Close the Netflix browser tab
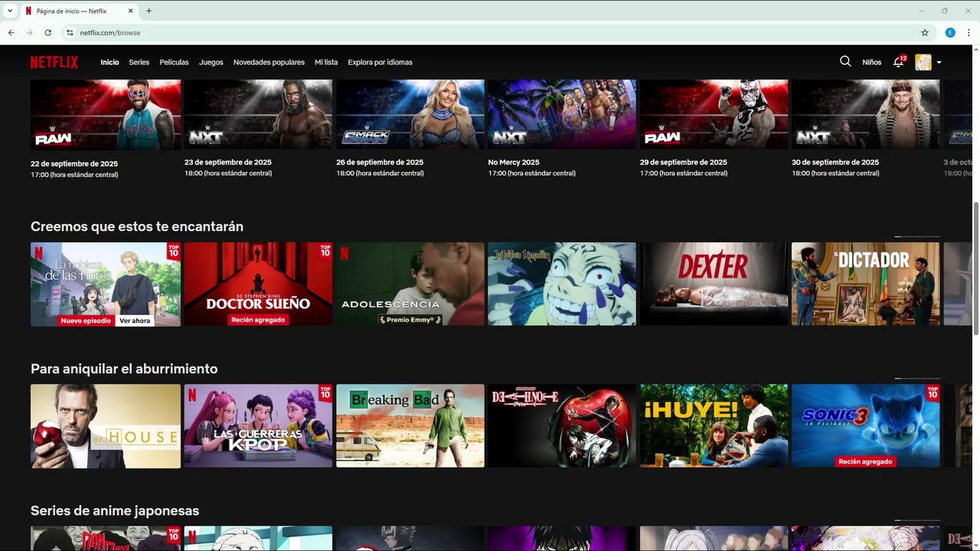 coord(131,11)
